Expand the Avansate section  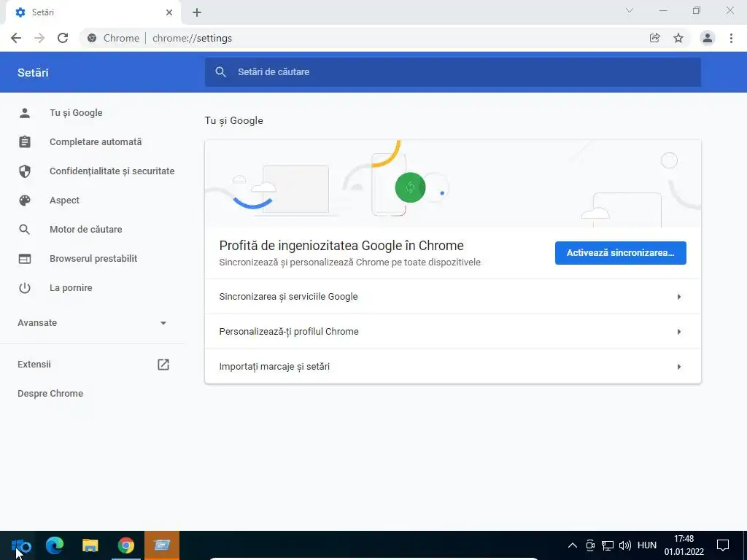click(x=93, y=323)
